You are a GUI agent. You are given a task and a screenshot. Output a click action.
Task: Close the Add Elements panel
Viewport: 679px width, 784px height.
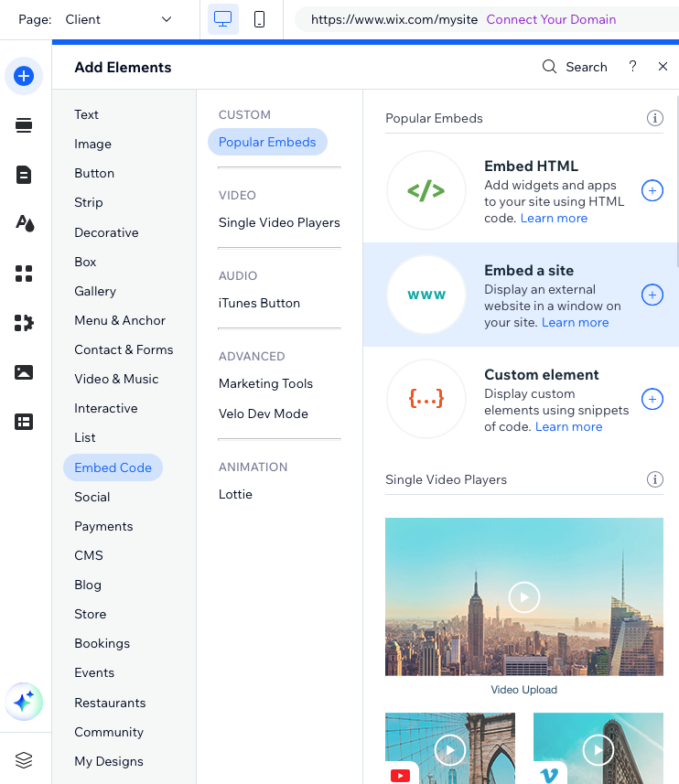663,67
